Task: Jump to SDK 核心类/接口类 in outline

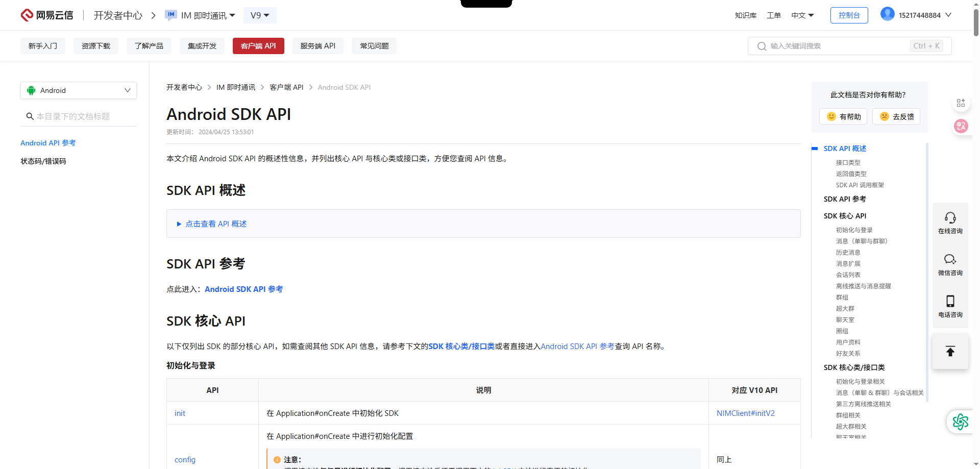Action: coord(854,367)
